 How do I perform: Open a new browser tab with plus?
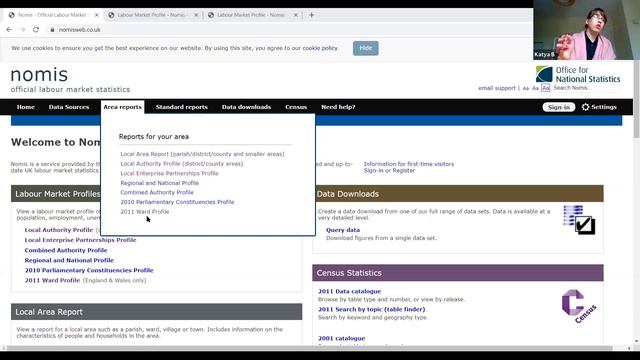pyautogui.click(x=311, y=15)
